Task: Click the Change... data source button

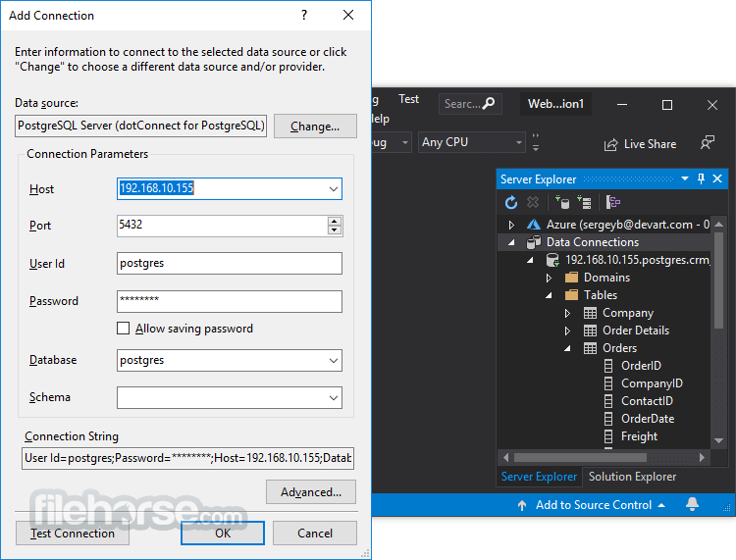Action: pos(315,127)
